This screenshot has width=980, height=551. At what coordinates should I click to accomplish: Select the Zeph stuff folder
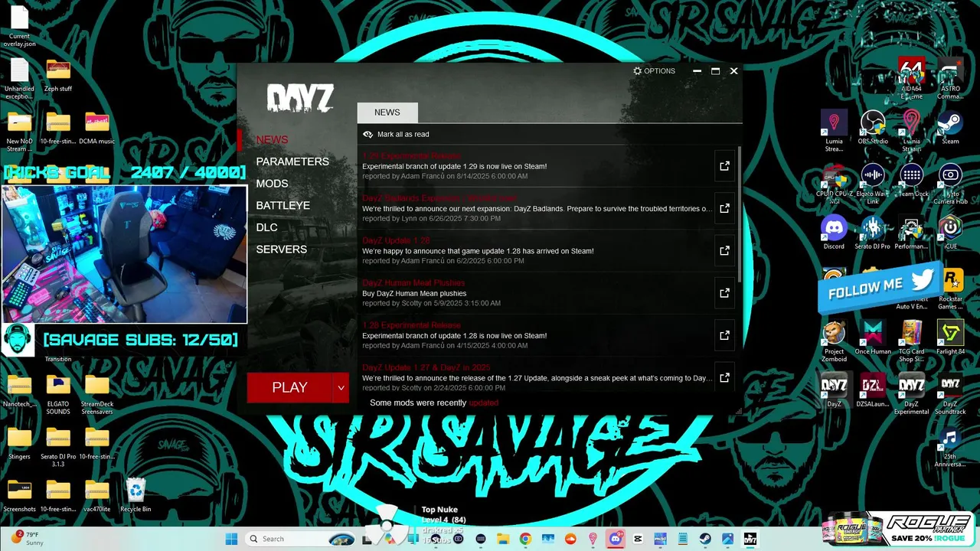[58, 75]
